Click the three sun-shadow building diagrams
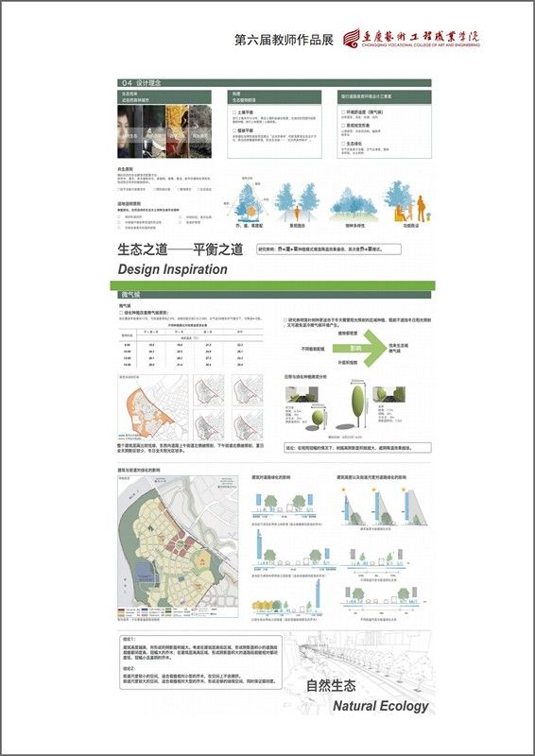 click(x=385, y=507)
